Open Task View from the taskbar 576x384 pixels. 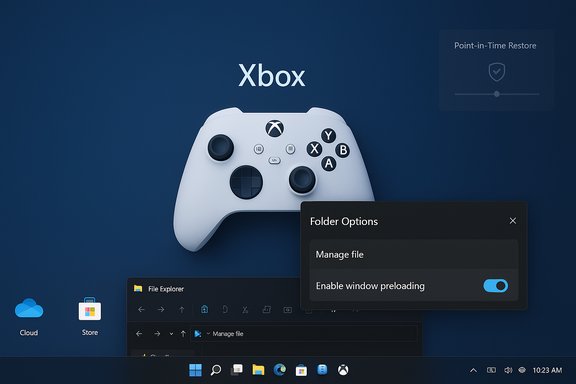coord(237,370)
